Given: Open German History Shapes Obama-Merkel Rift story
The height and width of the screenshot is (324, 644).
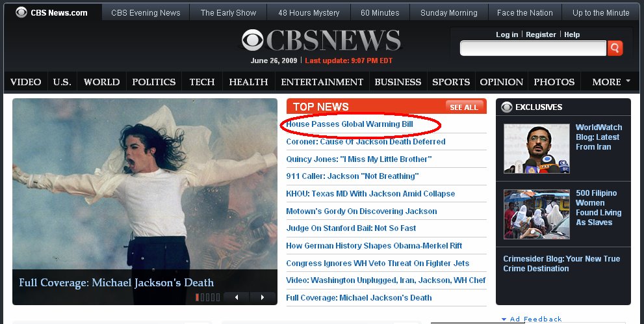Looking at the screenshot, I should (x=374, y=246).
